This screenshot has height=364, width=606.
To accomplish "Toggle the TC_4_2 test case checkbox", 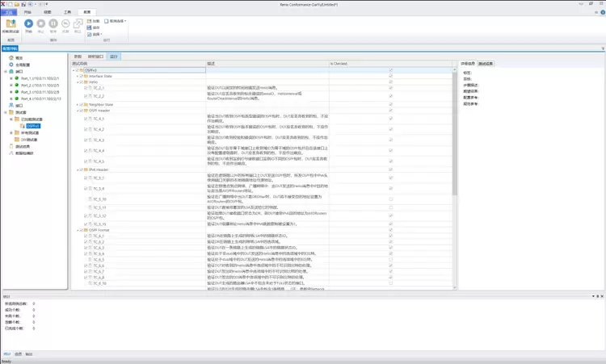I will (86, 129).
